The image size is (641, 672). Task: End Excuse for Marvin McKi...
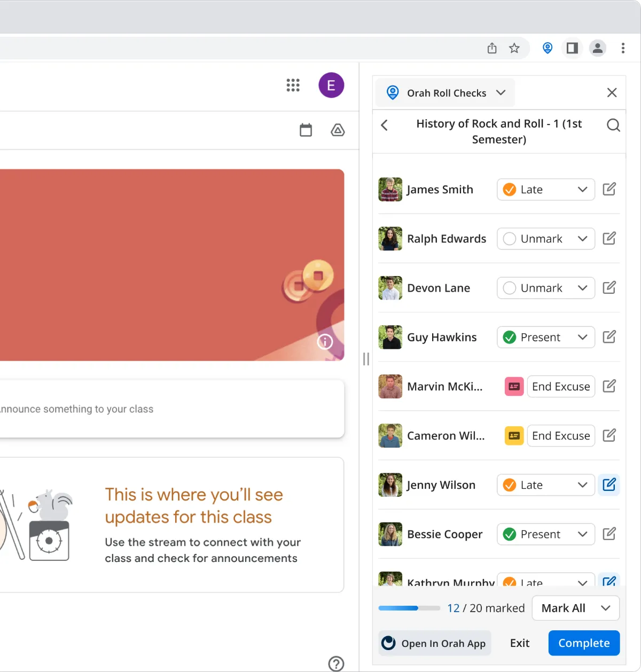(561, 386)
